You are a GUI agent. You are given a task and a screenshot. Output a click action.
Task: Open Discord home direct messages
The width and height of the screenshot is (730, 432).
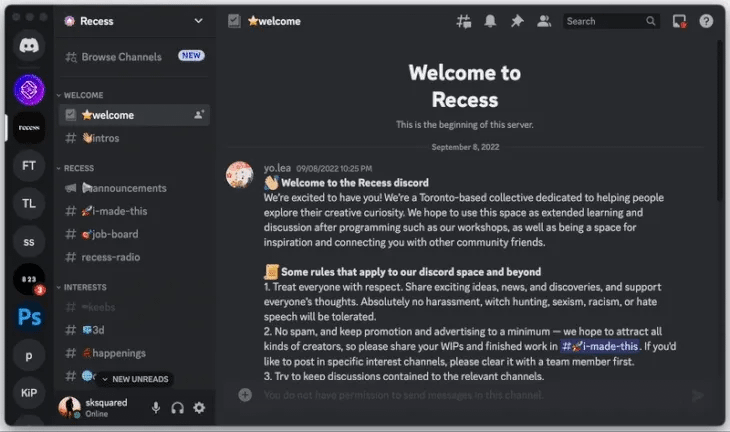(29, 46)
